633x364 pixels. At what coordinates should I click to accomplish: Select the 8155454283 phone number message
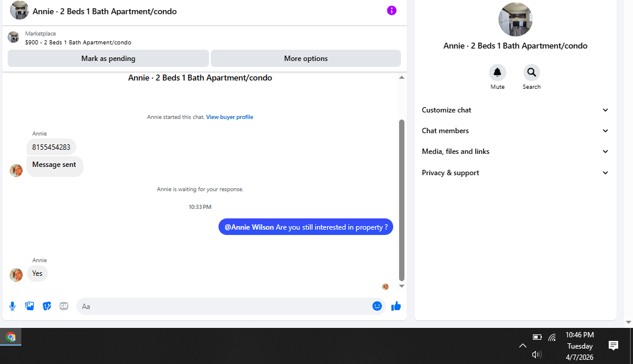52,147
